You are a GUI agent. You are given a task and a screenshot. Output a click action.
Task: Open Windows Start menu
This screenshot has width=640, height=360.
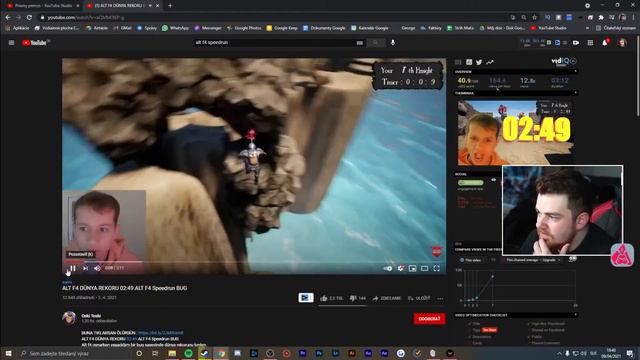[x=8, y=353]
